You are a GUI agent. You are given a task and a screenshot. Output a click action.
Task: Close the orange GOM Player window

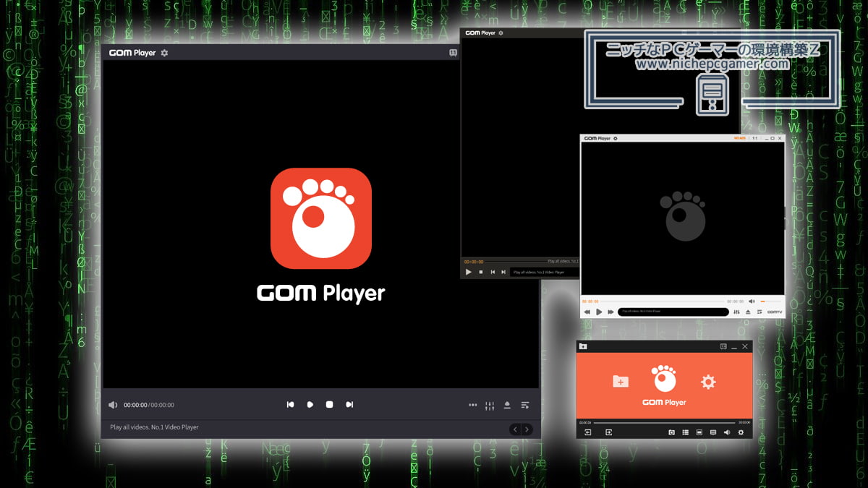pos(745,347)
